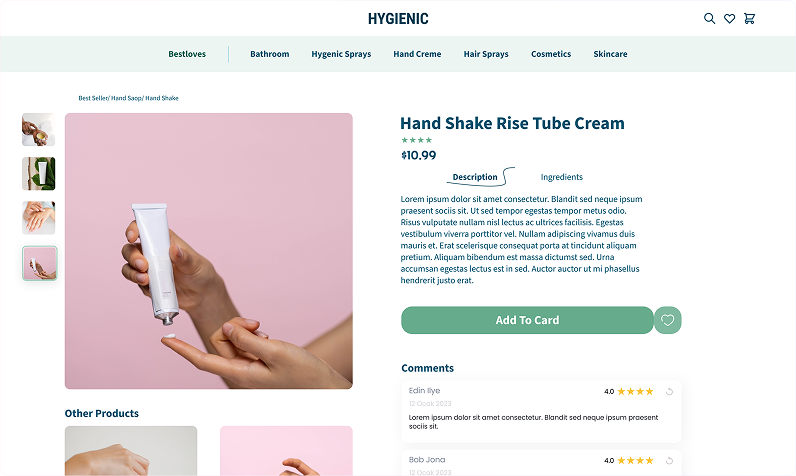Screen dimensions: 796x476
Task: Select the green leaf product thumbnail
Action: pyautogui.click(x=39, y=174)
